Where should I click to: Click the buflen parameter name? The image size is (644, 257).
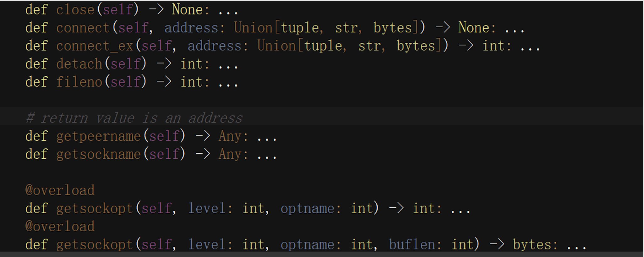(412, 244)
